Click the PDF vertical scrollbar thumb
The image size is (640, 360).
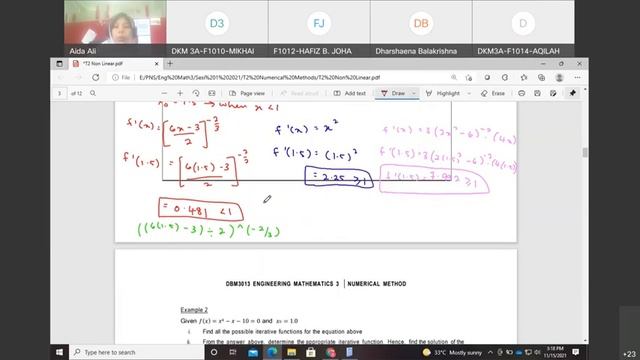pyautogui.click(x=585, y=152)
